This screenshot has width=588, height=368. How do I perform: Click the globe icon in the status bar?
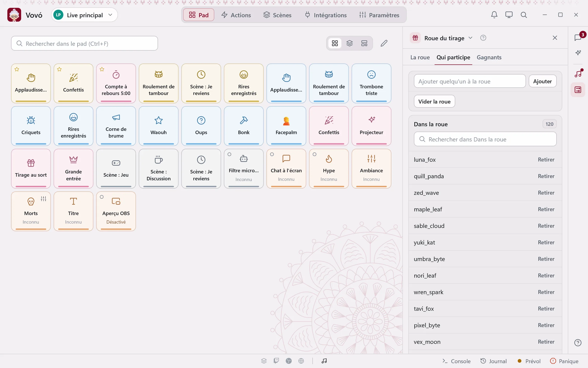301,361
